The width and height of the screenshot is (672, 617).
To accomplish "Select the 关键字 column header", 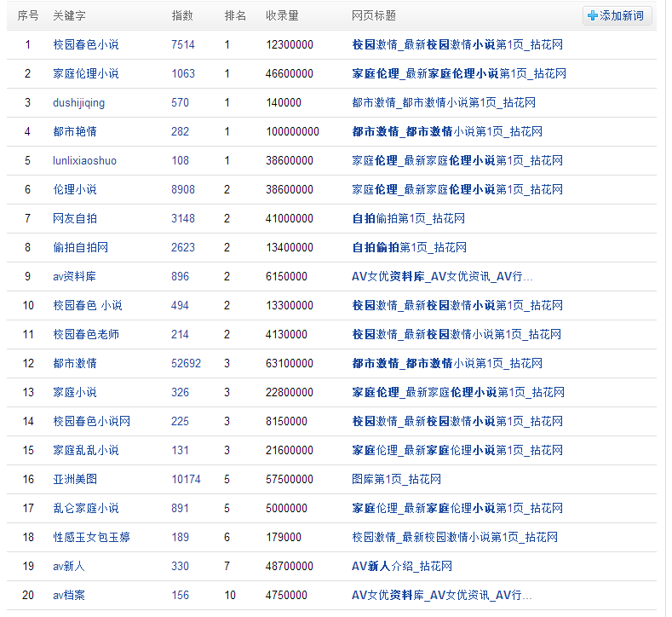I will (69, 16).
